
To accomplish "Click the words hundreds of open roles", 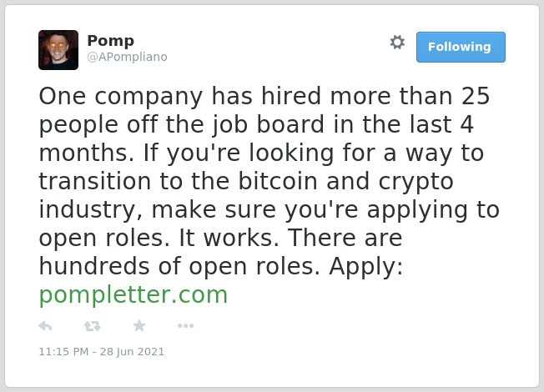I will [x=179, y=266].
